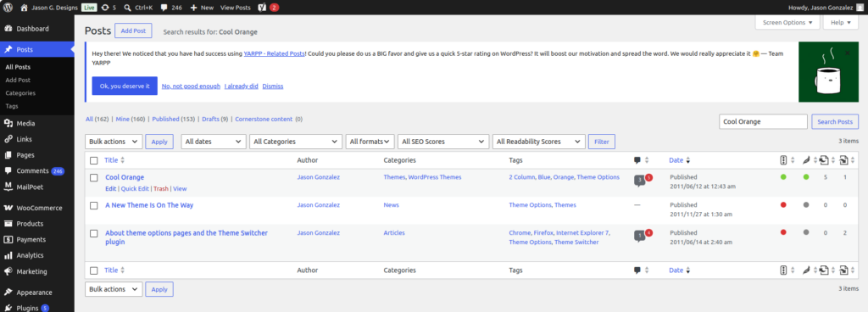Click the WordPress logo in admin bar
Image resolution: width=868 pixels, height=312 pixels.
coord(8,8)
